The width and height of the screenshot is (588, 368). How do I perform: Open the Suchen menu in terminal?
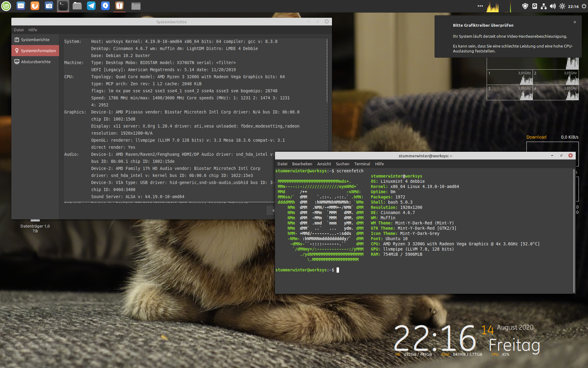point(342,164)
